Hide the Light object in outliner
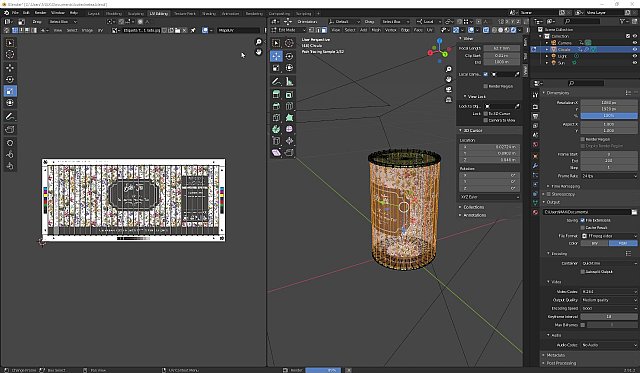Screen dimensions: 640x373 634,56
